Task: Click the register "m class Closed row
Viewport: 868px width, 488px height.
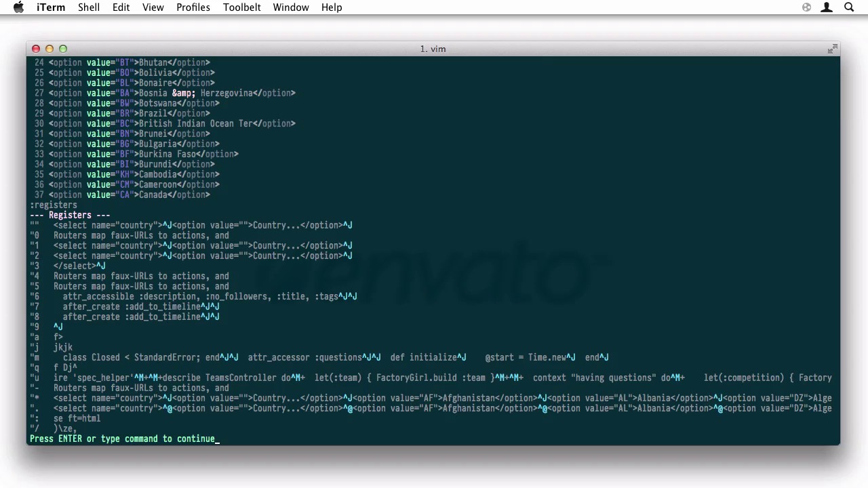Action: 319,357
